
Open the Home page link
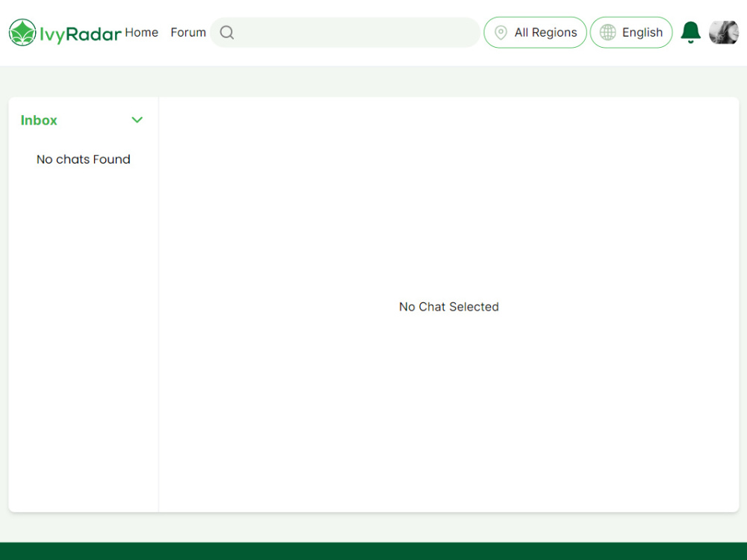[141, 32]
